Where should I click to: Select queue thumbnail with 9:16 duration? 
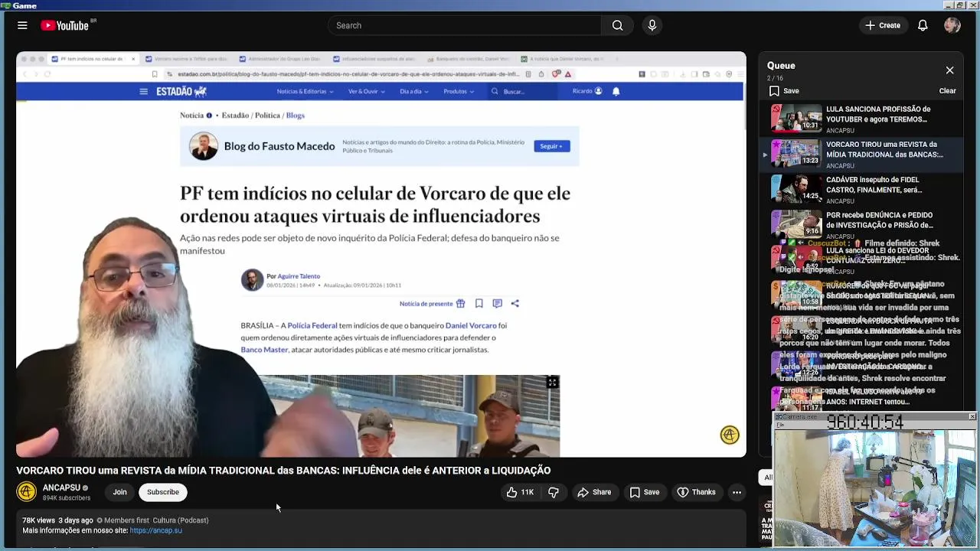coord(796,223)
